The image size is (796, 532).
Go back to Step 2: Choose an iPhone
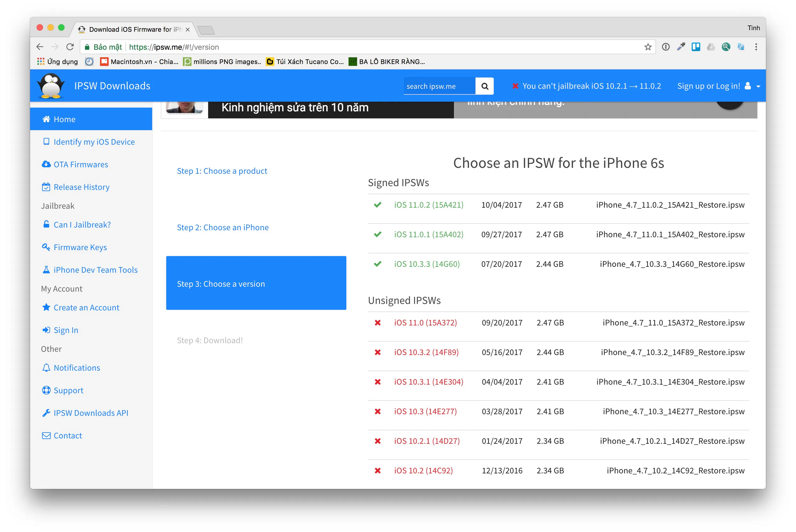223,227
